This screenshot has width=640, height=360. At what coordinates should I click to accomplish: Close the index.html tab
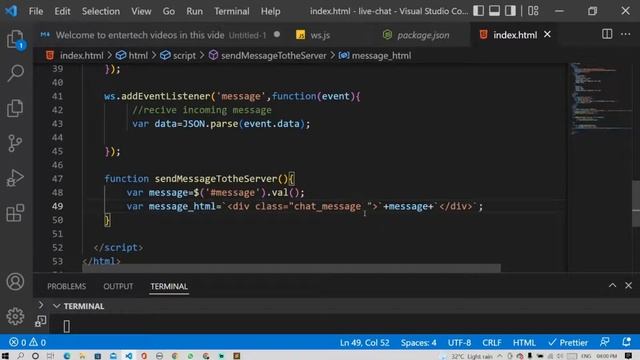coord(547,35)
